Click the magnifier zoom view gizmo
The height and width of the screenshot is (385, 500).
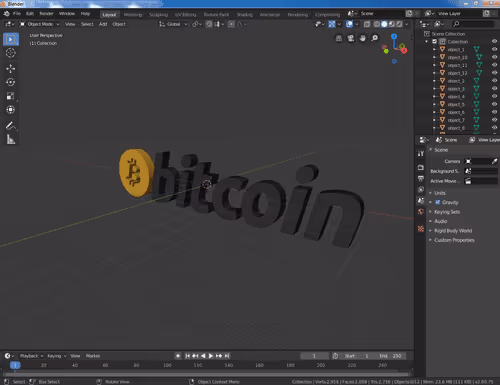point(375,38)
